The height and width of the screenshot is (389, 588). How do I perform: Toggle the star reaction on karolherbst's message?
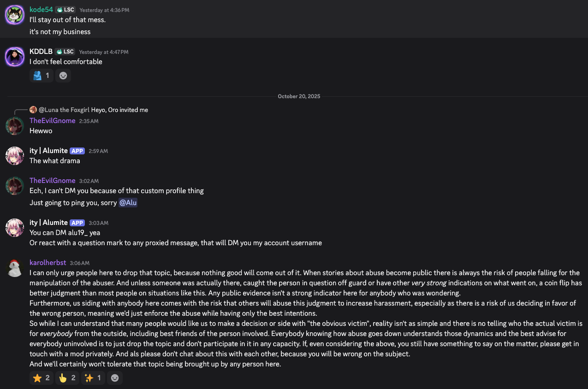point(42,378)
